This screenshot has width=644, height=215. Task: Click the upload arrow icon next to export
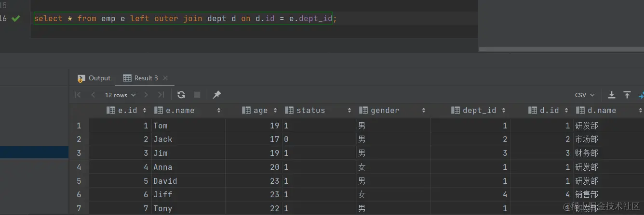coord(627,95)
